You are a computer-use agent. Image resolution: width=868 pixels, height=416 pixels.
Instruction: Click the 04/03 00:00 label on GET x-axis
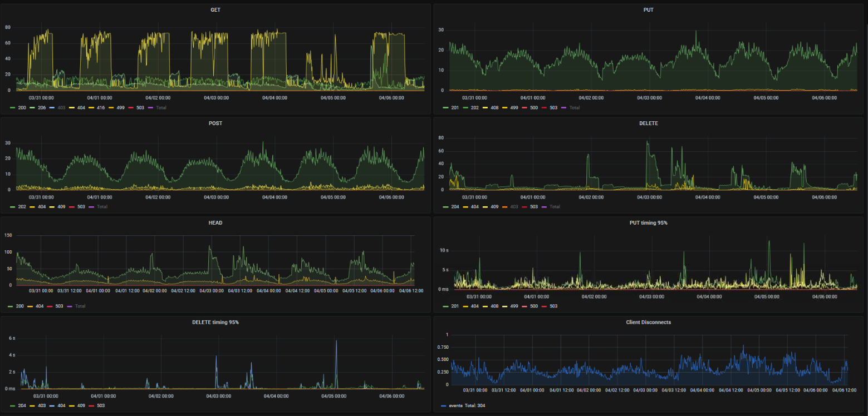pyautogui.click(x=217, y=97)
